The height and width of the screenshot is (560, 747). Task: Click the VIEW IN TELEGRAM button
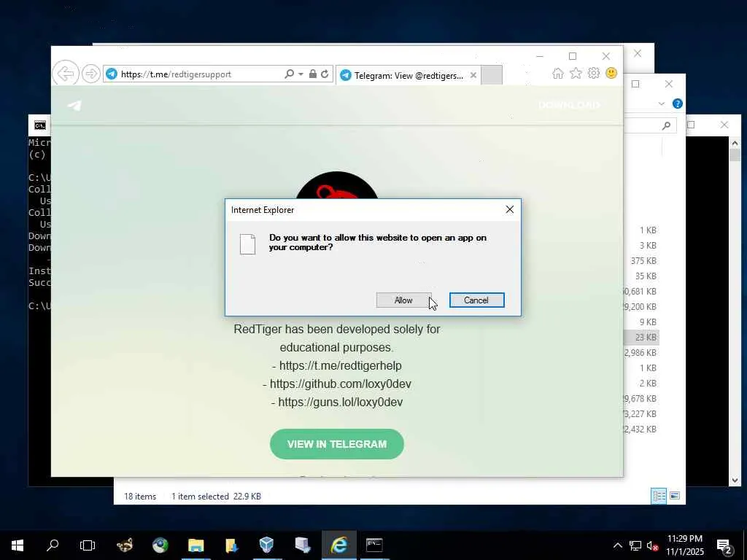tap(337, 444)
